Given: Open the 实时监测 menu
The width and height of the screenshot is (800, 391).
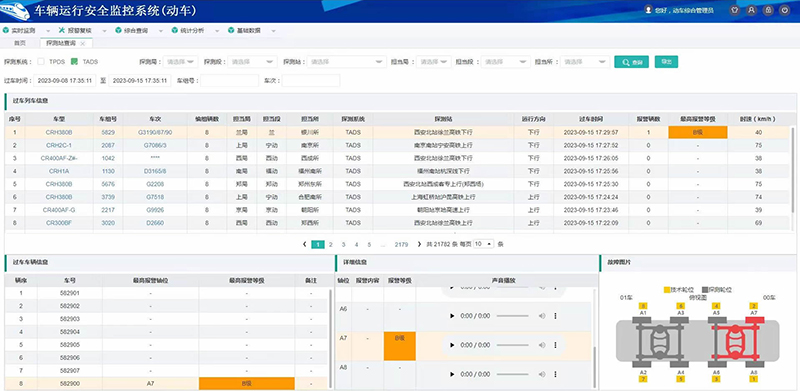Looking at the screenshot, I should coord(27,31).
